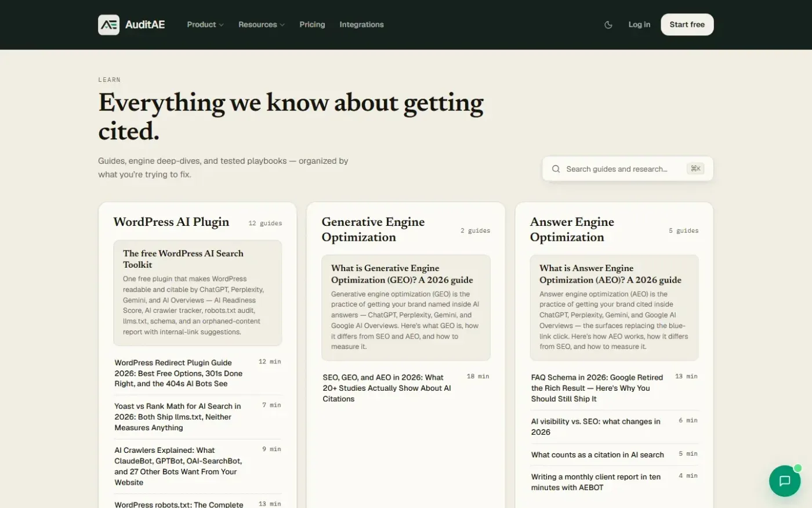Open AI Crawlers Explained article
The height and width of the screenshot is (508, 812).
click(198, 466)
